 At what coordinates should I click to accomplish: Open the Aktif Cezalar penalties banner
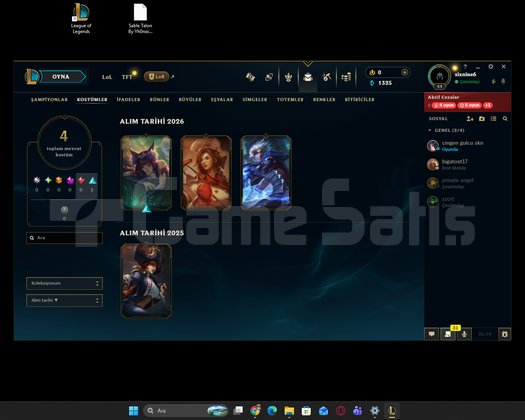pyautogui.click(x=467, y=102)
